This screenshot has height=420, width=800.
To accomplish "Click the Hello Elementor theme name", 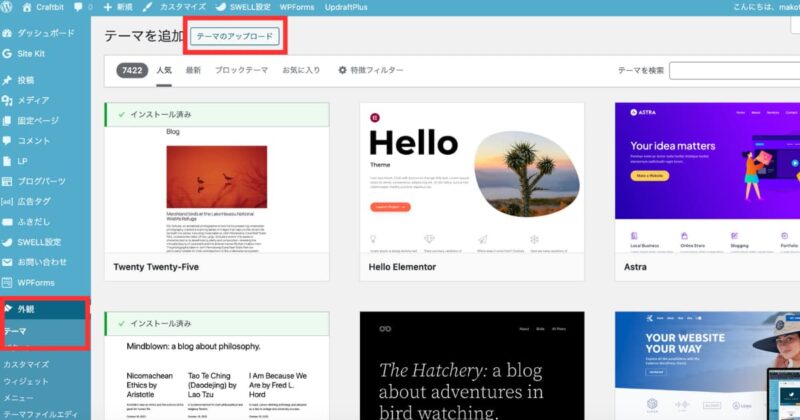I will 402,267.
